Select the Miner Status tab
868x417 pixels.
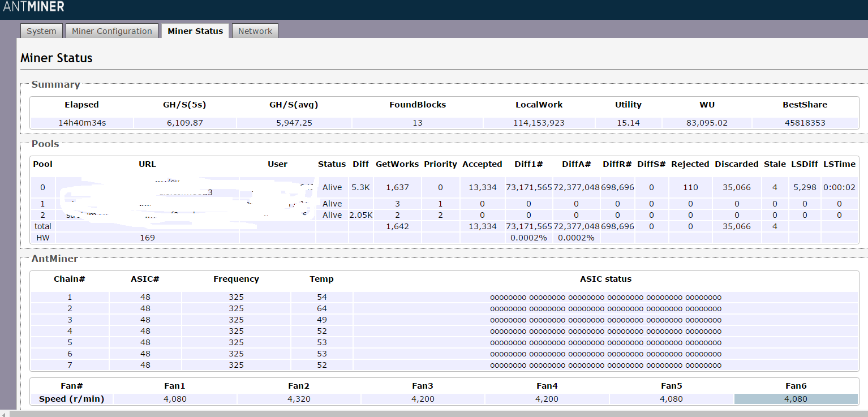pyautogui.click(x=195, y=31)
